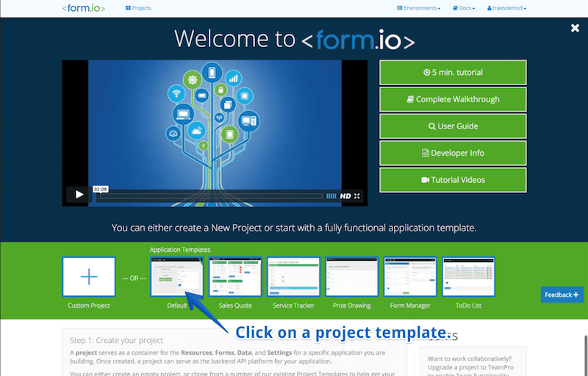Open the 5 min. tutorial
The height and width of the screenshot is (376, 588).
click(453, 73)
